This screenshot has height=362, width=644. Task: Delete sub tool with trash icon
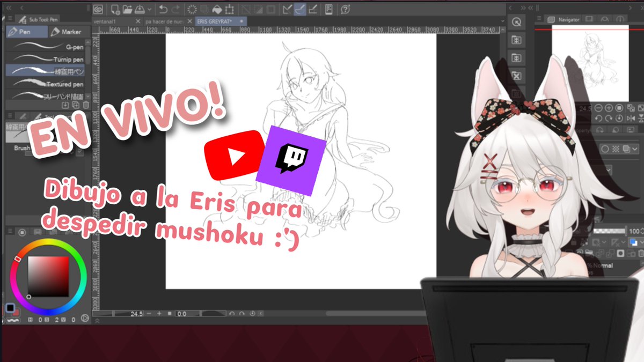coord(86,105)
